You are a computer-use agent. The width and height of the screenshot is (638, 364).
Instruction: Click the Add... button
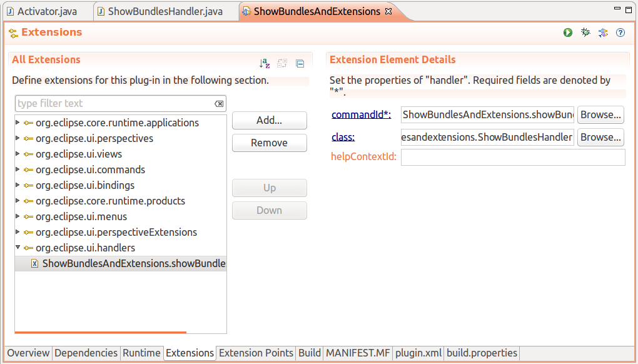click(270, 120)
